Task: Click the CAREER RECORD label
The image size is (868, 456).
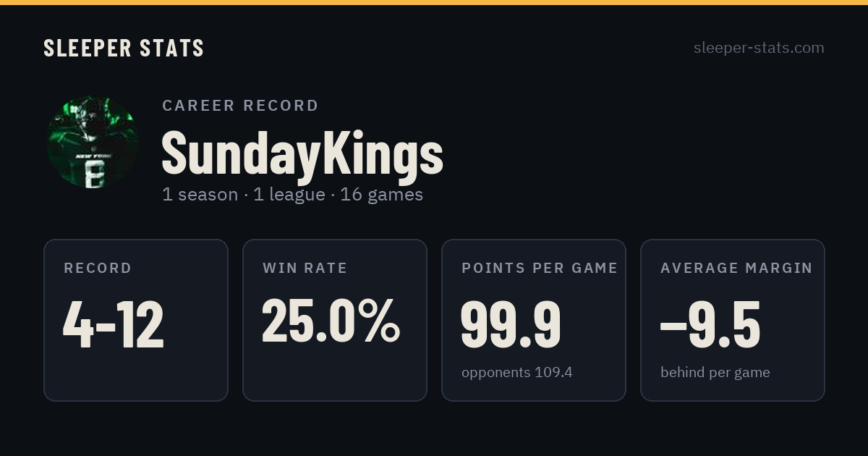Action: [x=240, y=106]
